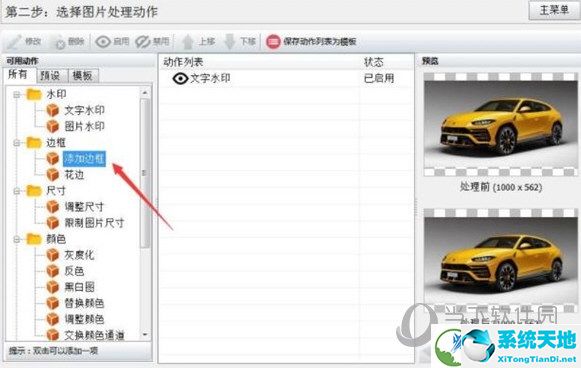The width and height of the screenshot is (581, 368).
Task: Click tree scrollbar down arrow
Action: tap(145, 334)
